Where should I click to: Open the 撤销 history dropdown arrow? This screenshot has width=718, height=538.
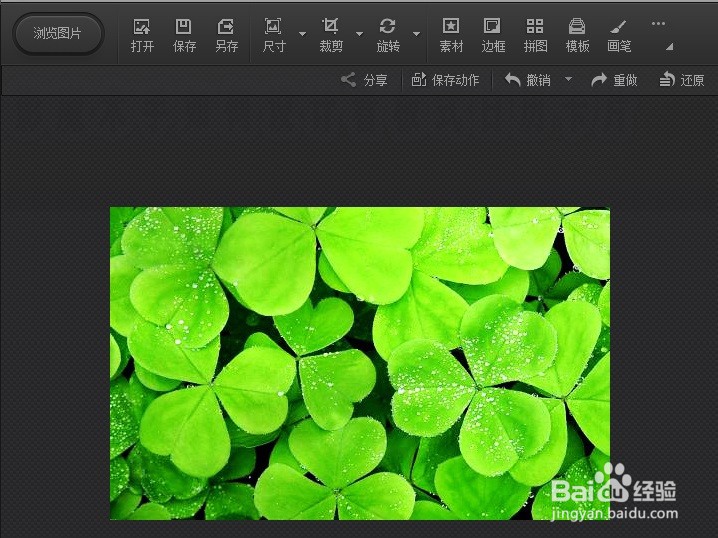coord(568,79)
